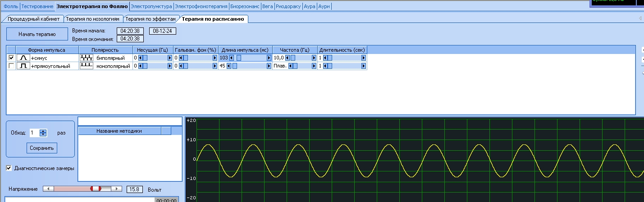The image size is (644, 202).
Task: Click the Начать терапию button
Action: click(37, 34)
